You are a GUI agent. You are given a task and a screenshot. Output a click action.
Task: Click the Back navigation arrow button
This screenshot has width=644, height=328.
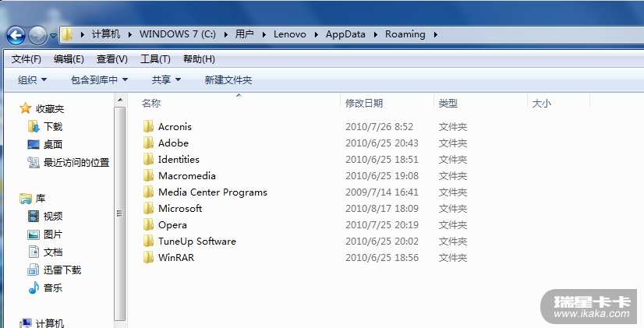point(16,36)
